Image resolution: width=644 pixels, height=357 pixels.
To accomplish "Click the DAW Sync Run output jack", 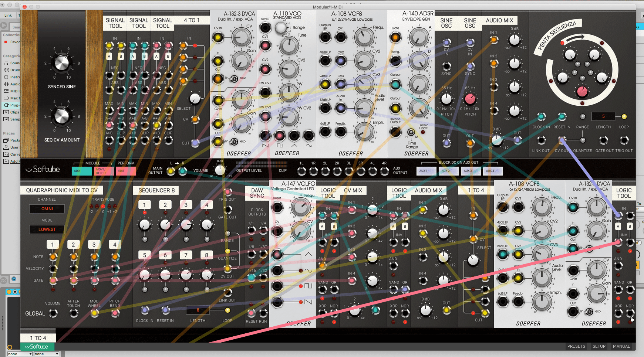I will (x=263, y=313).
